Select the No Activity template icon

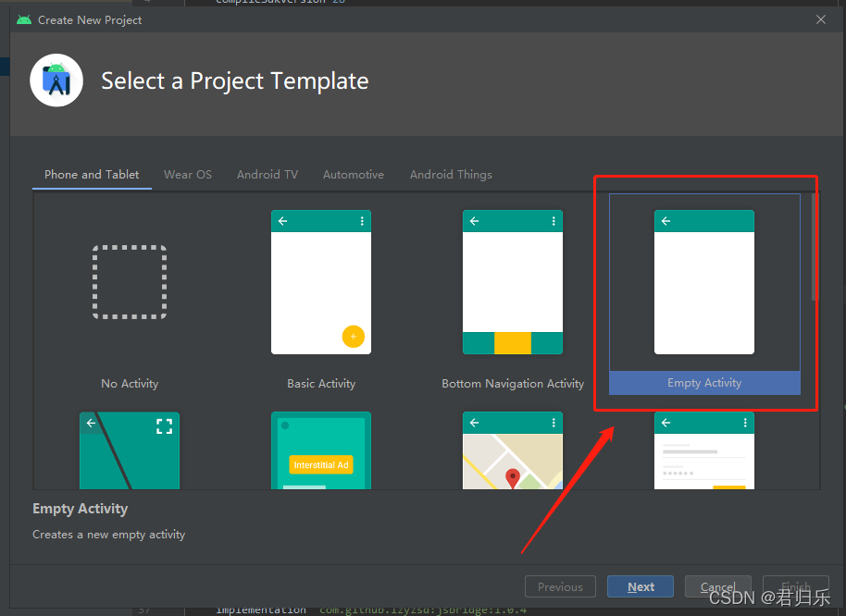(129, 282)
